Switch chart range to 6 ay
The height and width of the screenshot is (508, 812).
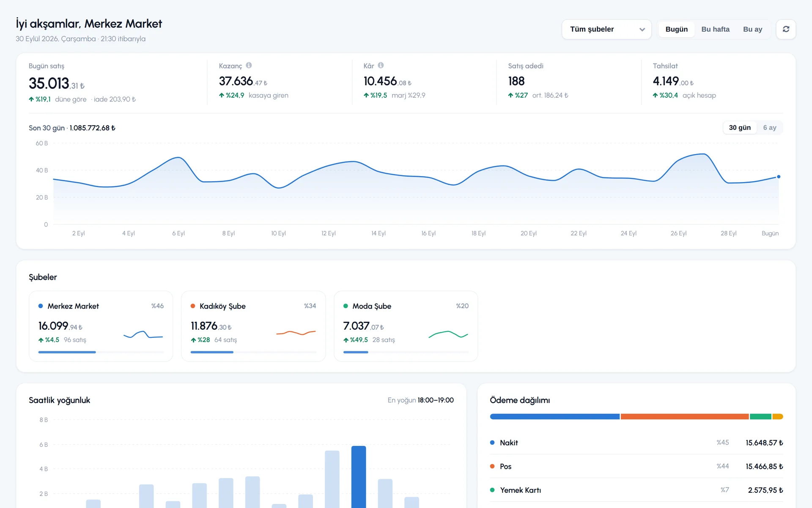(769, 127)
